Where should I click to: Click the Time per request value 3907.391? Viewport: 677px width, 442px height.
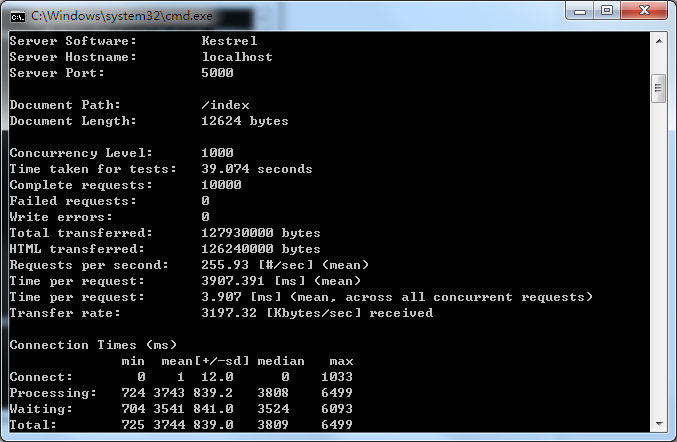(233, 281)
